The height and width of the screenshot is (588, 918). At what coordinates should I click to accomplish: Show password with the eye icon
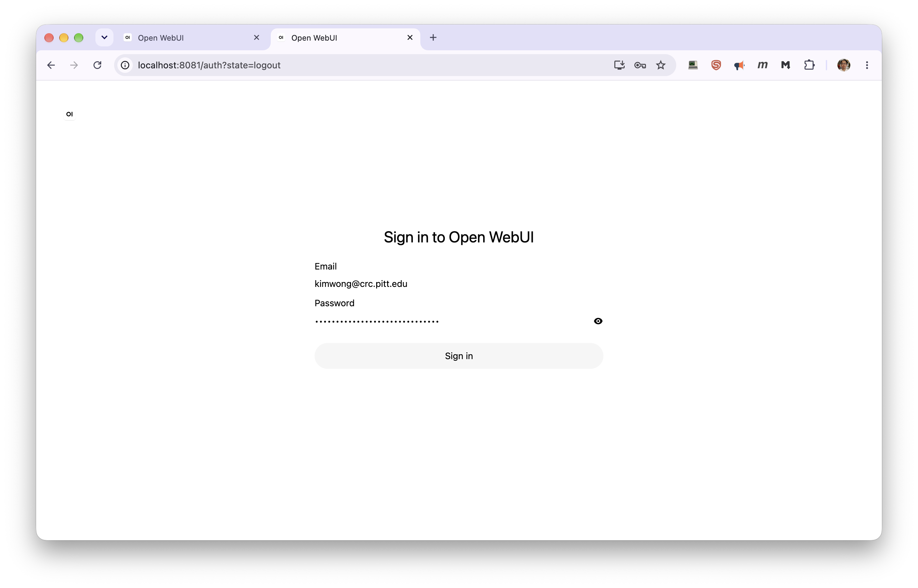point(598,321)
